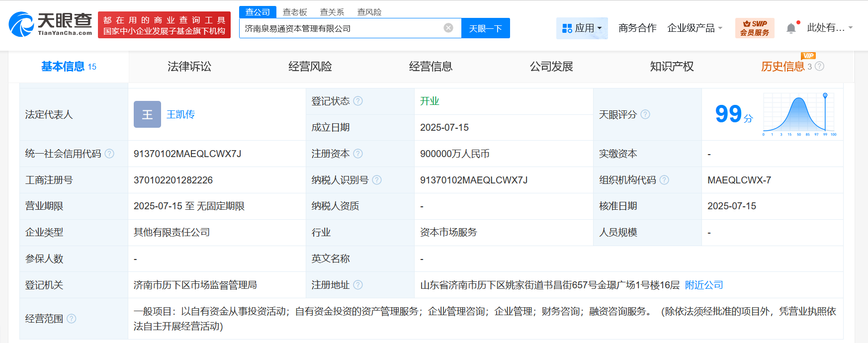868x343 pixels.
Task: Switch to the 法律诉讼 tab
Action: pos(189,67)
